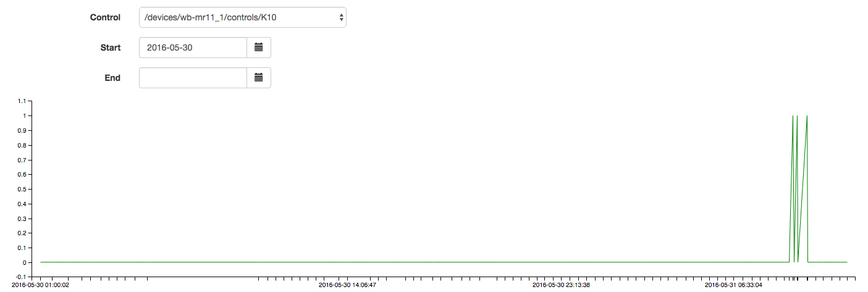Click x-axis label 2016-05-30 23:13:38
868x292 pixels.
(561, 286)
